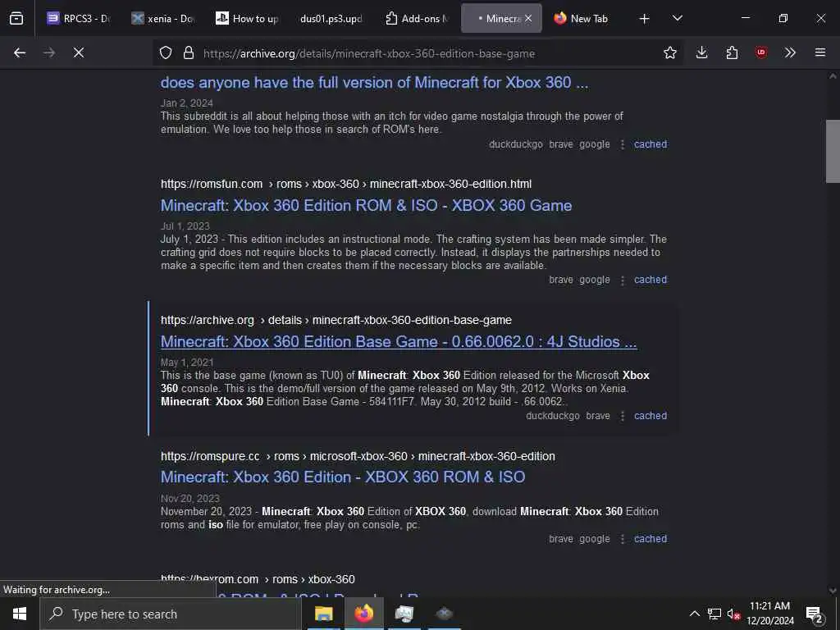
Task: Open 'does anyone have the full version' result
Action: pyautogui.click(x=374, y=83)
